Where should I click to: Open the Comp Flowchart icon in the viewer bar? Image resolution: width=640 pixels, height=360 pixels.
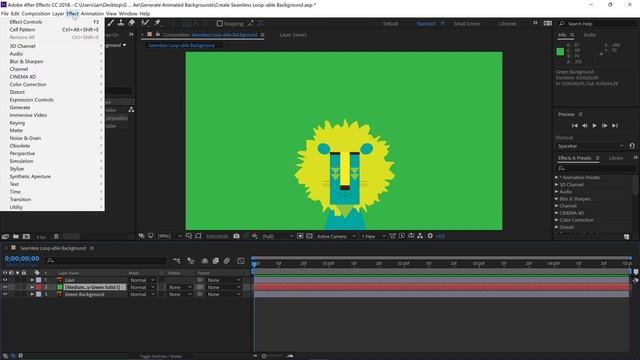click(420, 236)
